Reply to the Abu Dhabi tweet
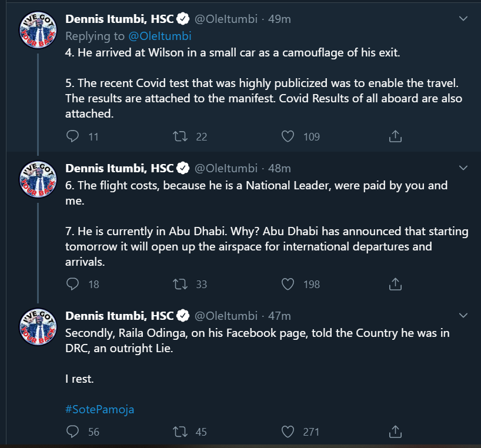The height and width of the screenshot is (448, 481). click(x=73, y=284)
